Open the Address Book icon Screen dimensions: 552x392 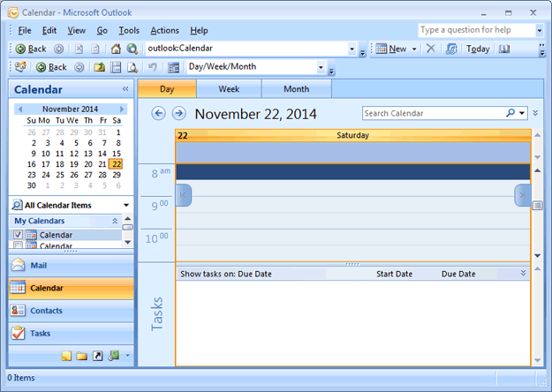(504, 49)
